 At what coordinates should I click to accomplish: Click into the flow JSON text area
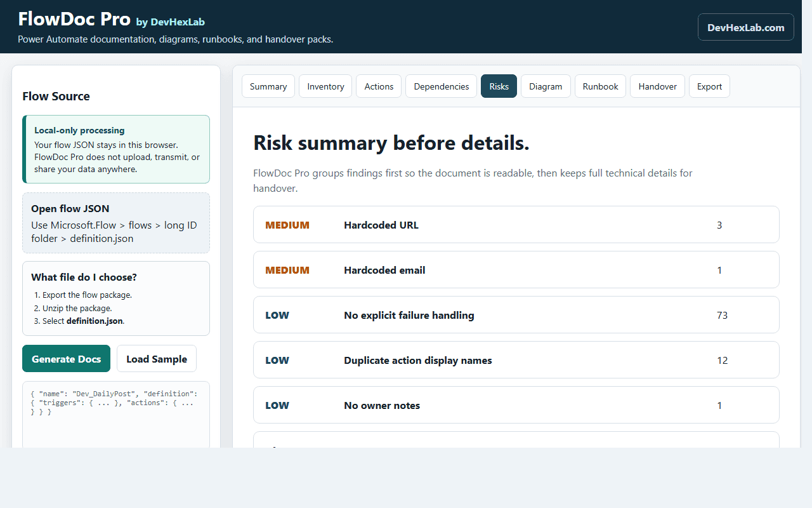coord(116,414)
